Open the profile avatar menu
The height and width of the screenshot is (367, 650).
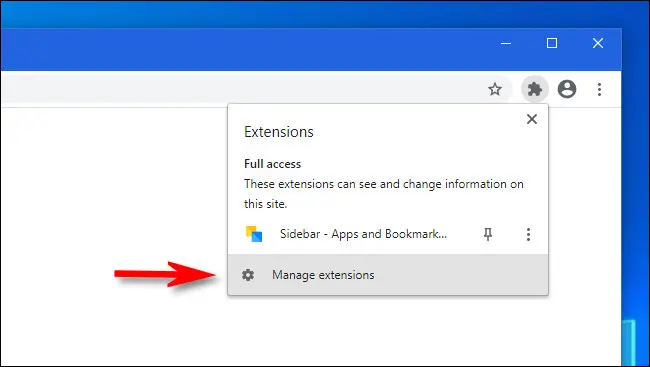pos(567,89)
